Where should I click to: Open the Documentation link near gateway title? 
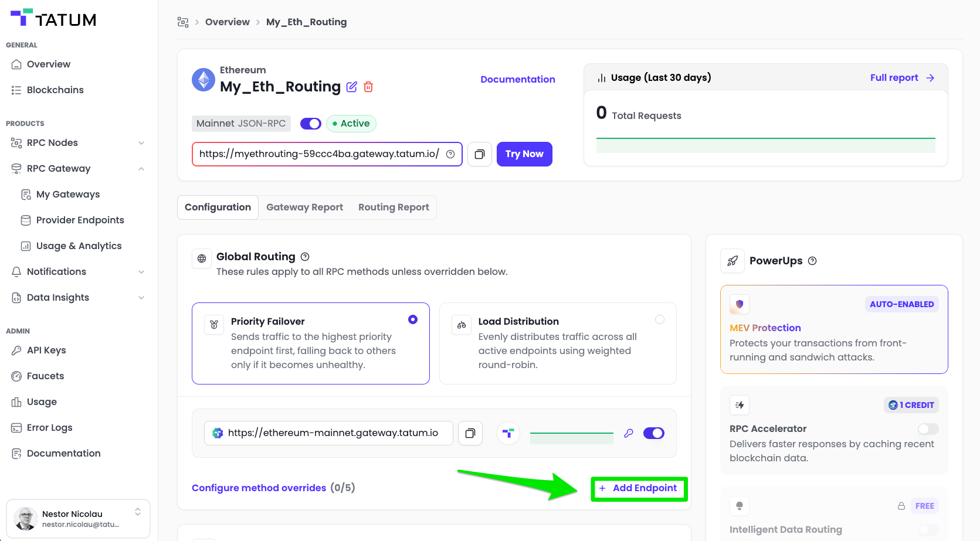pos(518,80)
